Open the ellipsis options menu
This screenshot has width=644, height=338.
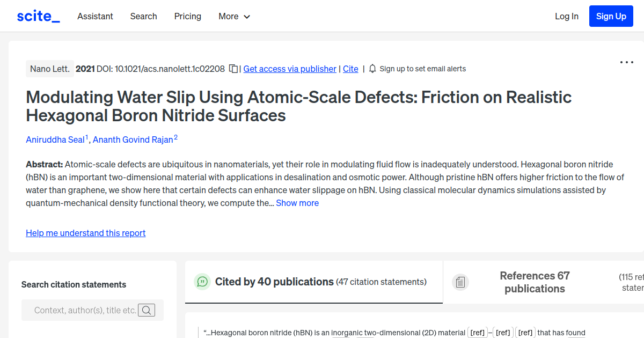pos(626,62)
